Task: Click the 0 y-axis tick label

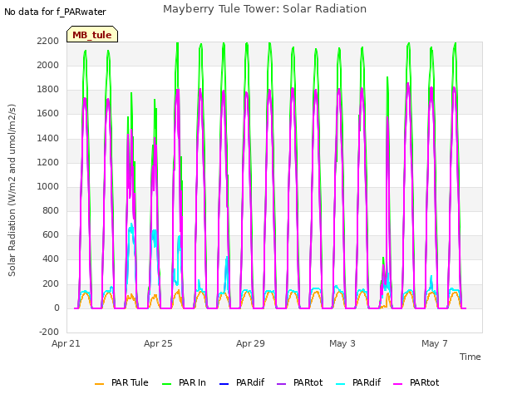Action: click(x=57, y=308)
